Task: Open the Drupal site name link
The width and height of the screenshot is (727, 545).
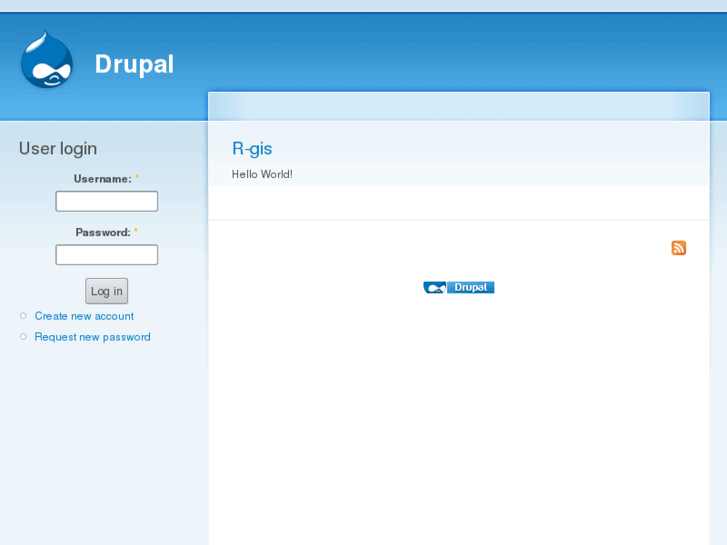Action: 134,64
